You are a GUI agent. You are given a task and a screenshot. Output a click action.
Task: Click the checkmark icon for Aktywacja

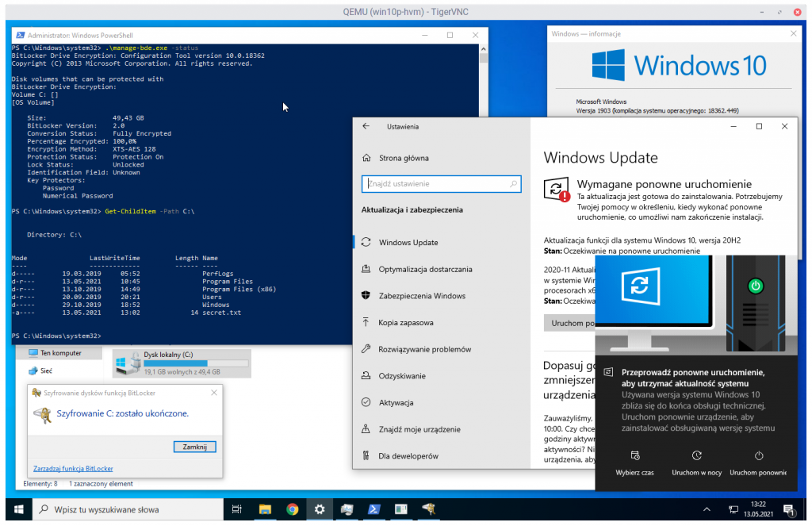click(x=366, y=402)
